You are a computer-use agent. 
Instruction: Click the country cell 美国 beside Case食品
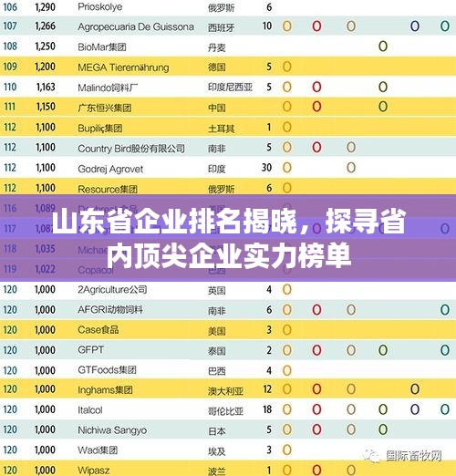pyautogui.click(x=217, y=331)
